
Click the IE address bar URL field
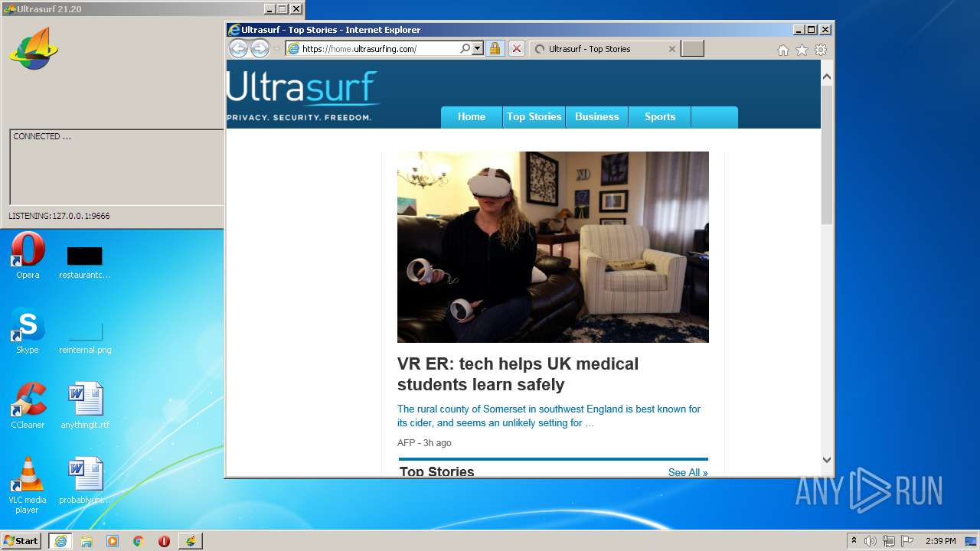(x=379, y=48)
